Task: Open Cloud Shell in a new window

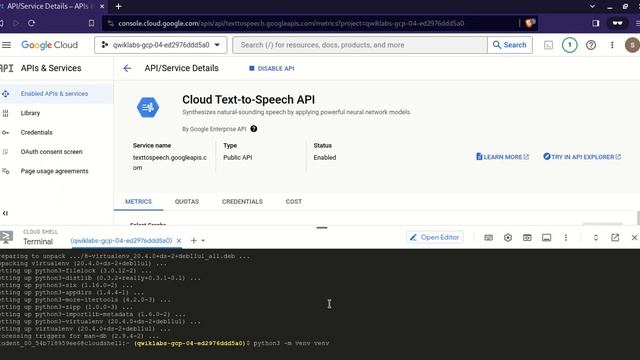Action: click(x=615, y=238)
